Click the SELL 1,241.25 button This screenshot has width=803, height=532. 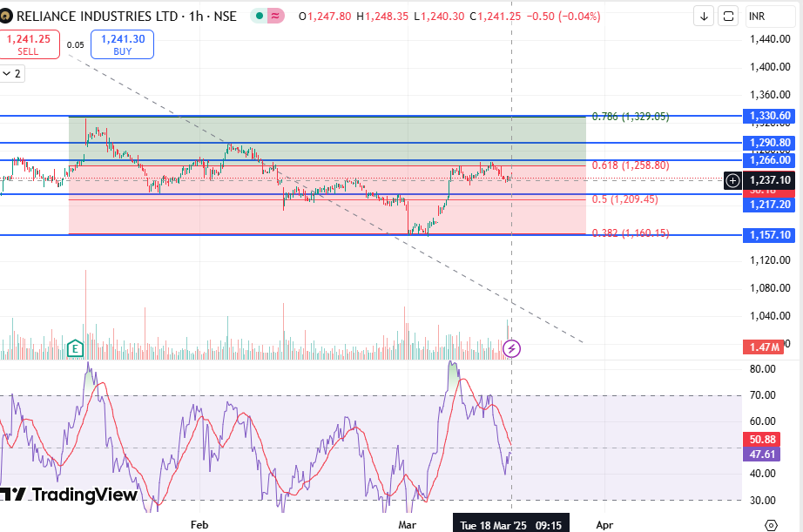[x=29, y=44]
